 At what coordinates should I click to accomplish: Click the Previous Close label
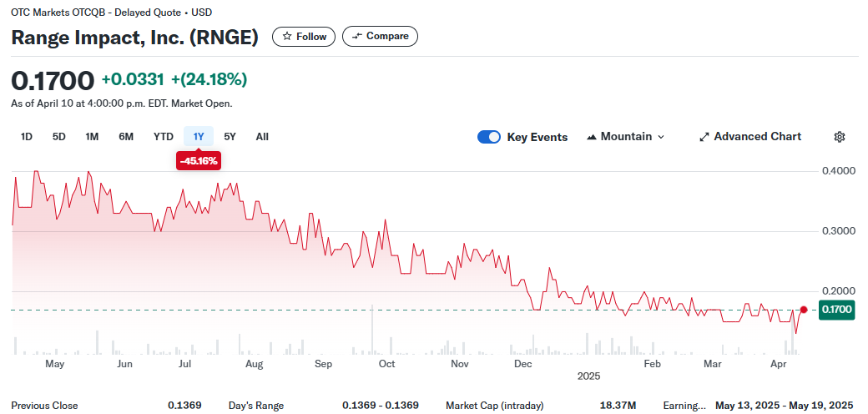tap(45, 406)
